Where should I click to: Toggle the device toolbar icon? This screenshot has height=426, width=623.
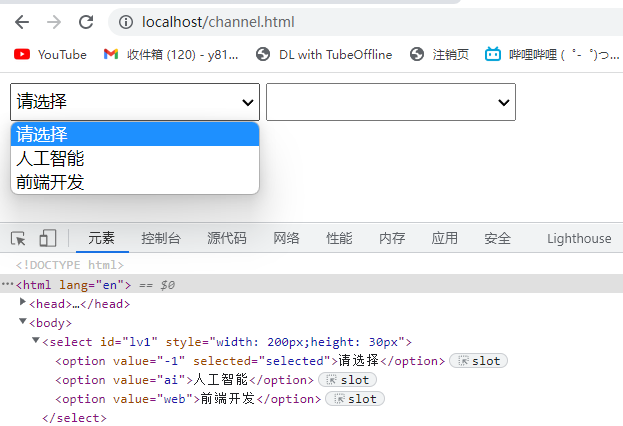pyautogui.click(x=47, y=238)
